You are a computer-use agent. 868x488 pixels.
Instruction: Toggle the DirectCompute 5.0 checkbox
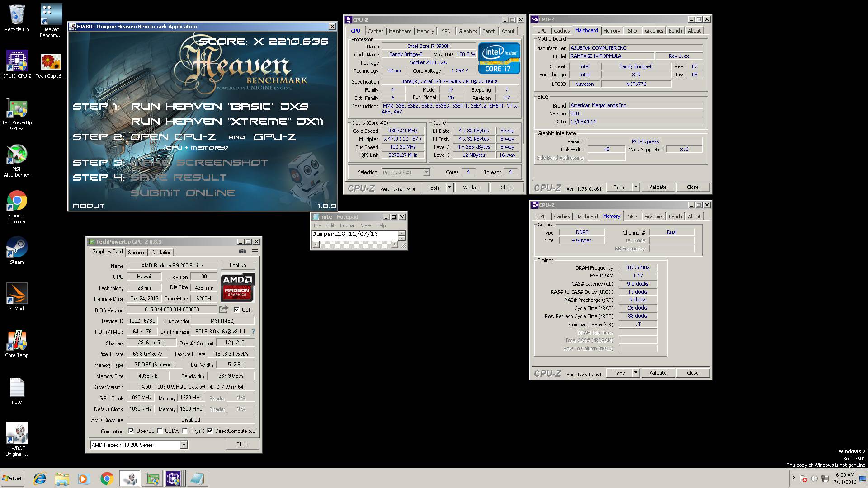click(210, 431)
